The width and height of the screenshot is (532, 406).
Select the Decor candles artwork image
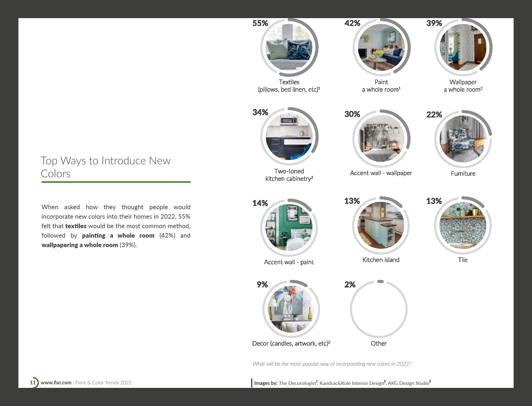(291, 309)
